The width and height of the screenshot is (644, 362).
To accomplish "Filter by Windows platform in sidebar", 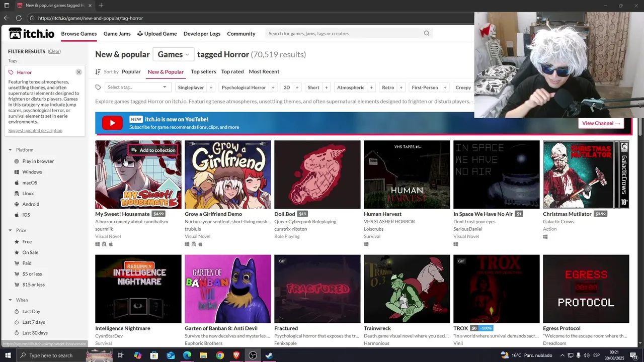I will click(32, 172).
